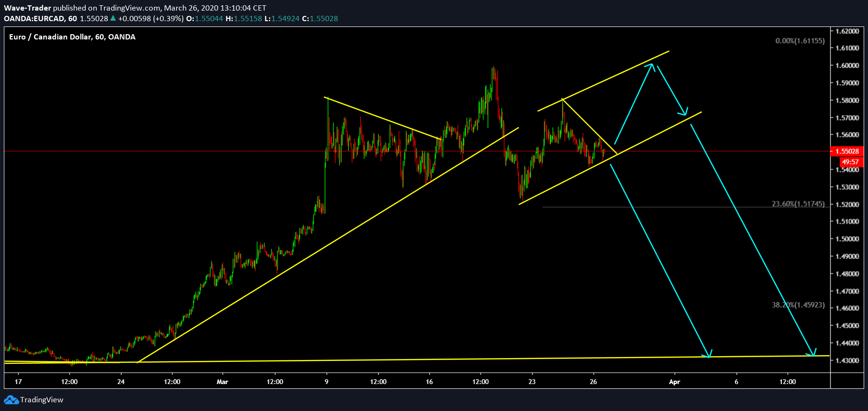Click the 1.60000 price axis label
The height and width of the screenshot is (411, 868).
(847, 65)
